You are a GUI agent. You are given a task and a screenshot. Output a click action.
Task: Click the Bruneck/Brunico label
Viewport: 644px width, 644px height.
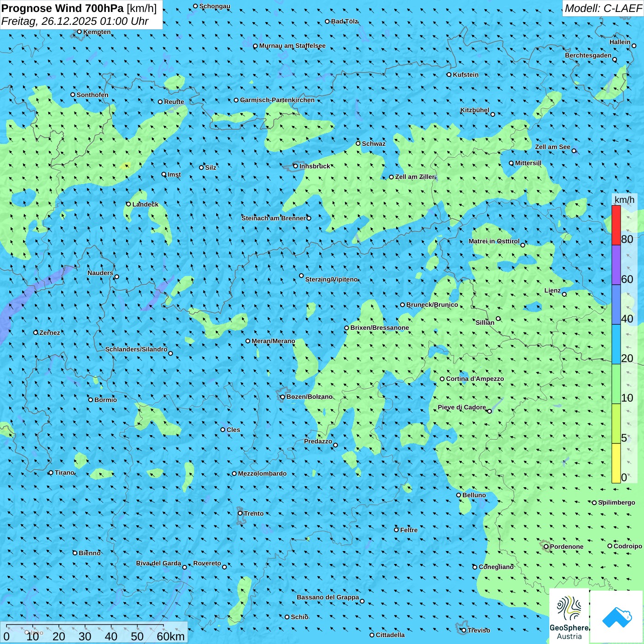432,305
